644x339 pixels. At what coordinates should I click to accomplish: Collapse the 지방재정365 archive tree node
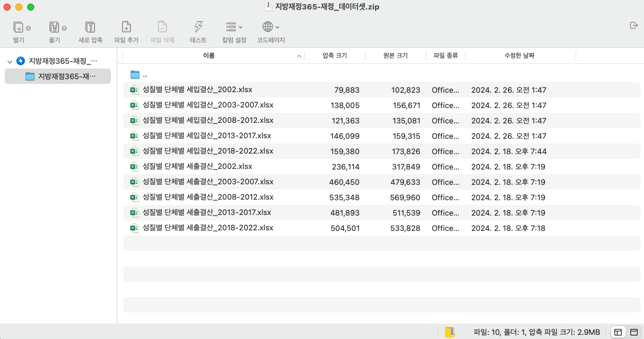(9, 61)
